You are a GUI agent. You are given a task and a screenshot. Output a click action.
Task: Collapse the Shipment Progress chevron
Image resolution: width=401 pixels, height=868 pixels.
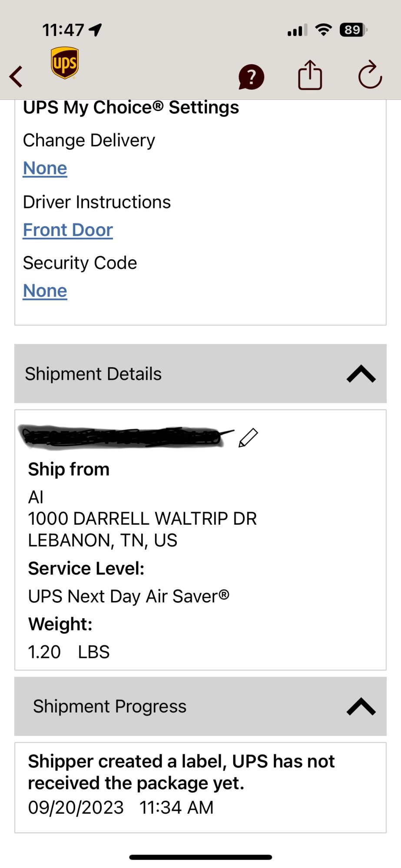tap(361, 706)
